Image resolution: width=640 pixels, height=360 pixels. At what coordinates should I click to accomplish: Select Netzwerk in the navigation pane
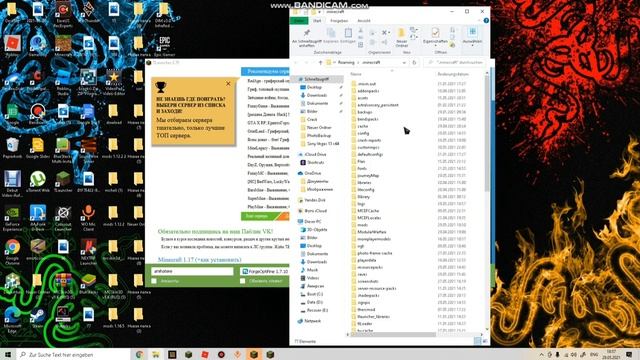click(x=312, y=321)
